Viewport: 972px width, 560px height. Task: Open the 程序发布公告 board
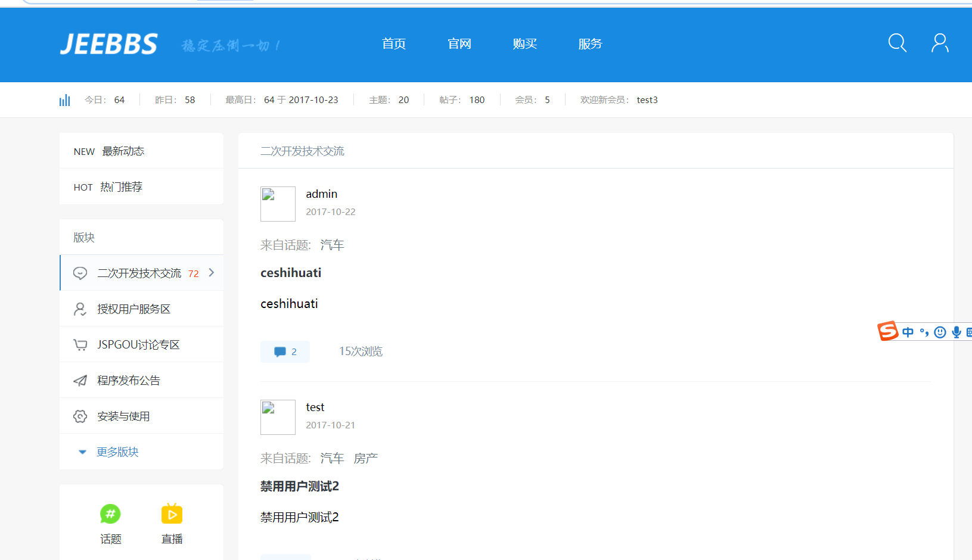141,380
